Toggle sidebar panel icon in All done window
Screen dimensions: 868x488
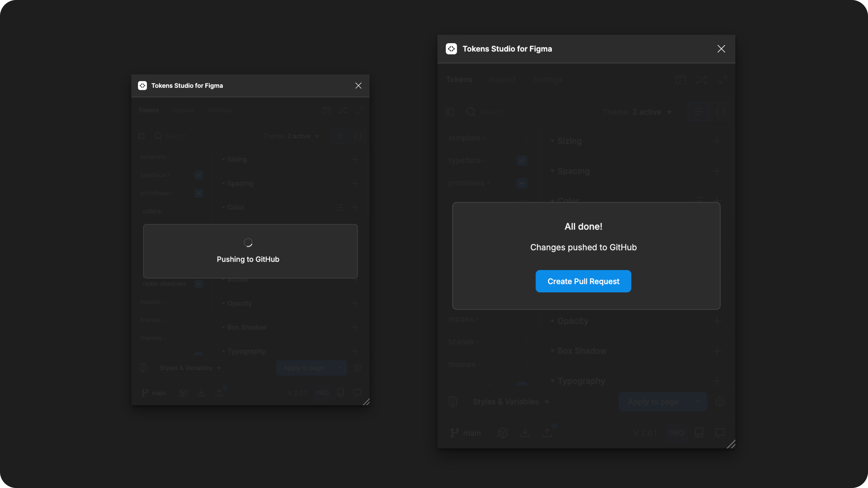click(450, 112)
